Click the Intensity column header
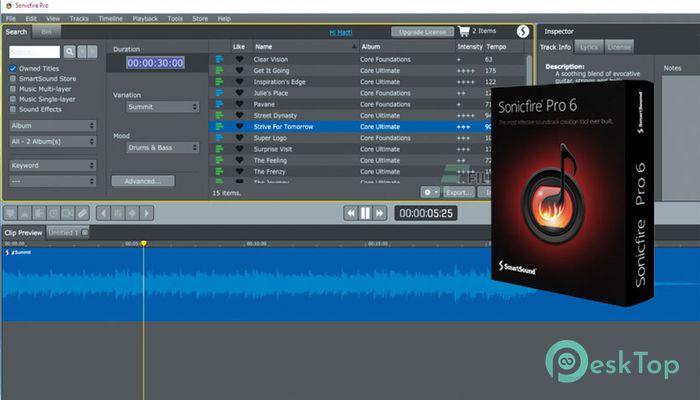This screenshot has height=400, width=700. tap(470, 46)
